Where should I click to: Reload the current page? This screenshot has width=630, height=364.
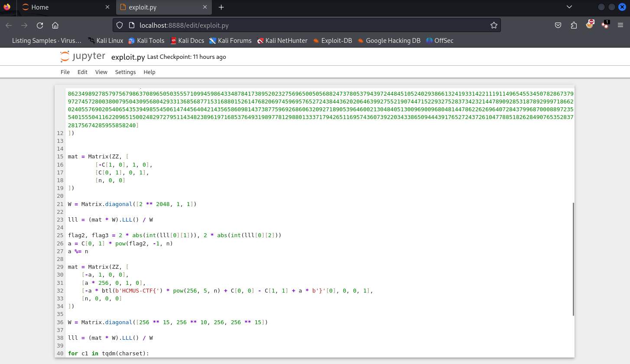[40, 25]
